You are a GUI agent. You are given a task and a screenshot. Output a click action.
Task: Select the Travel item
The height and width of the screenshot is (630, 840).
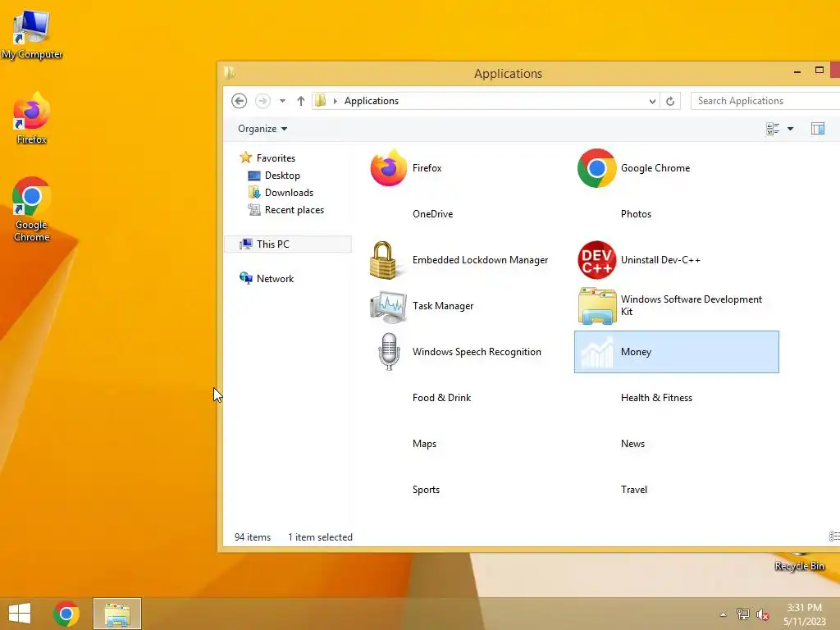tap(634, 490)
